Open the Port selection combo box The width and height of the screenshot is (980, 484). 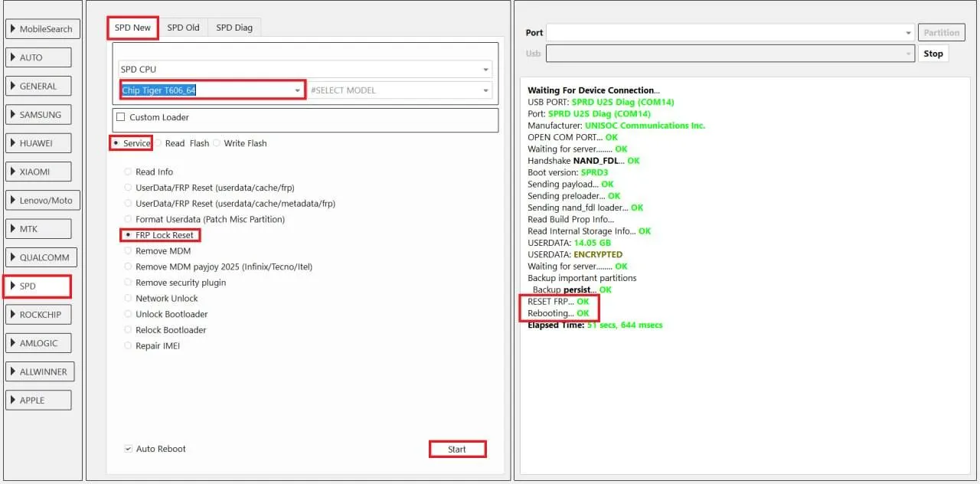click(730, 33)
